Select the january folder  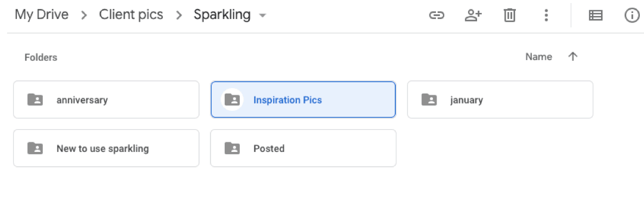click(500, 99)
